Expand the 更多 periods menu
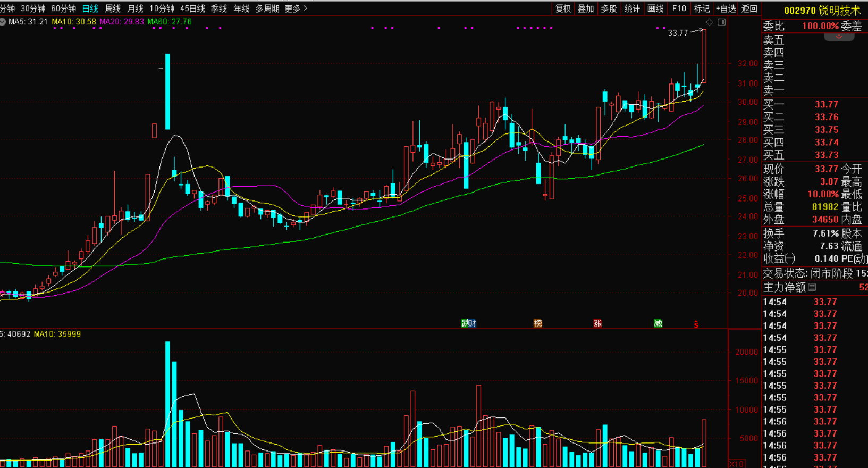This screenshot has width=868, height=468. click(296, 9)
